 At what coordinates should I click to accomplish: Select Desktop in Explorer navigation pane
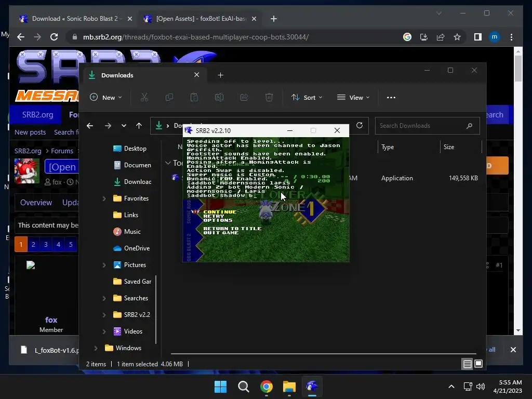click(130, 149)
